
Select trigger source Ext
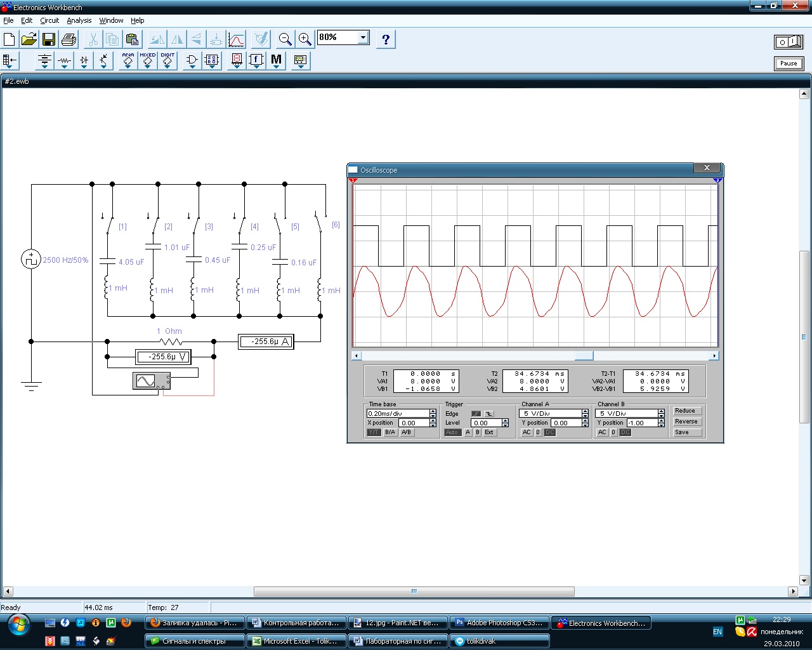coord(489,432)
